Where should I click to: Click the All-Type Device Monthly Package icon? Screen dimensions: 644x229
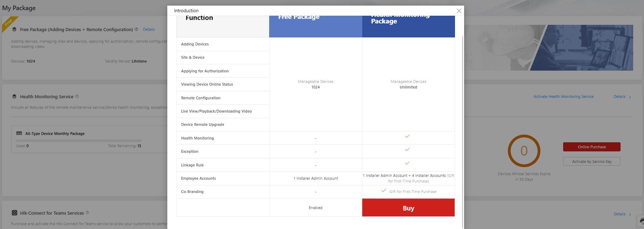[19, 134]
